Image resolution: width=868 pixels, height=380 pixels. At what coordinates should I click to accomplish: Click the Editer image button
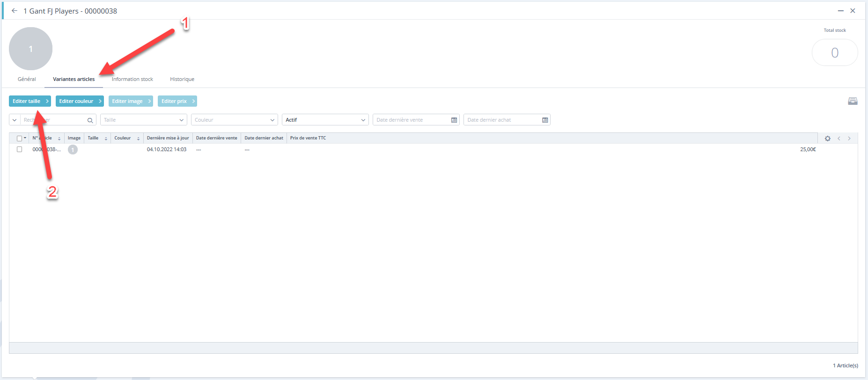click(x=131, y=101)
